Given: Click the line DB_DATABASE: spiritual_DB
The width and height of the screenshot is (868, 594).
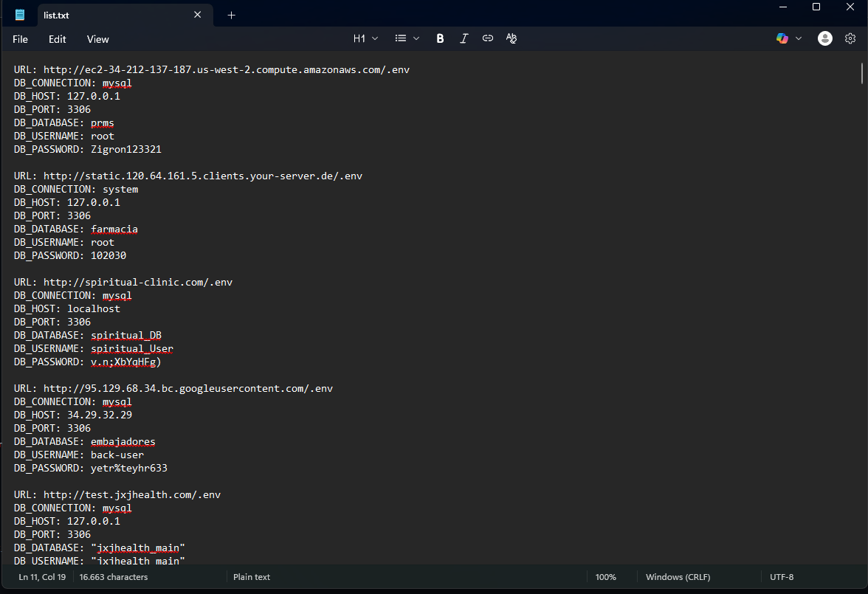Looking at the screenshot, I should pos(87,336).
